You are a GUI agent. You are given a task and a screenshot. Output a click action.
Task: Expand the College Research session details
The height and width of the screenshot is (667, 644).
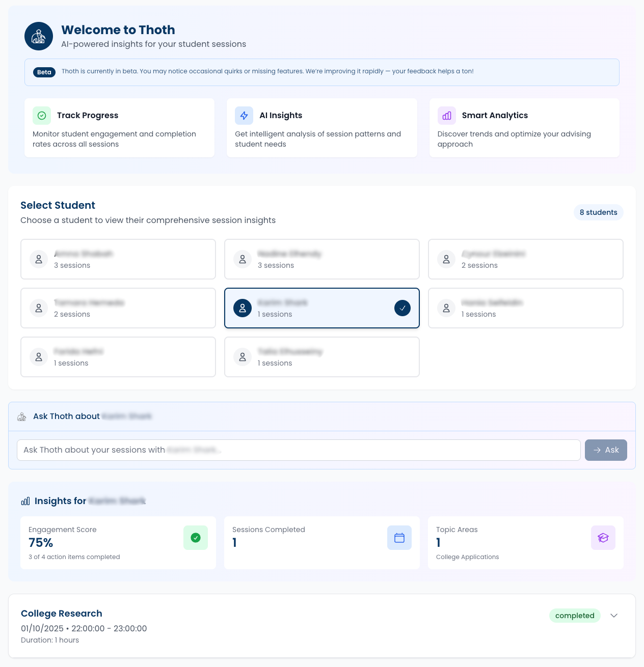613,616
